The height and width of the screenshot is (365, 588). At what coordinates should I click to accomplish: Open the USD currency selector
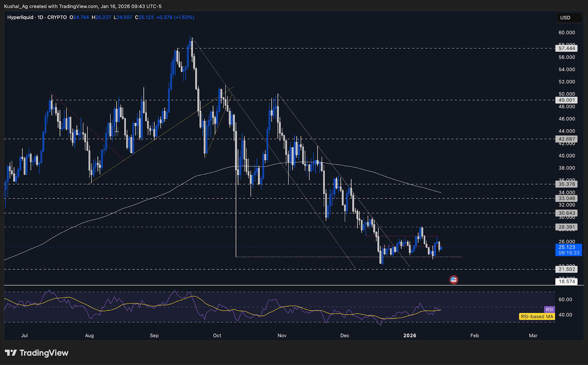569,18
